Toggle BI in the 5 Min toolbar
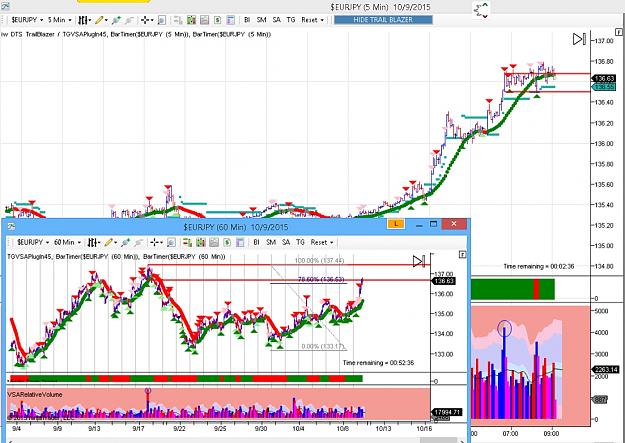Screen dimensions: 625x443 click(247, 20)
